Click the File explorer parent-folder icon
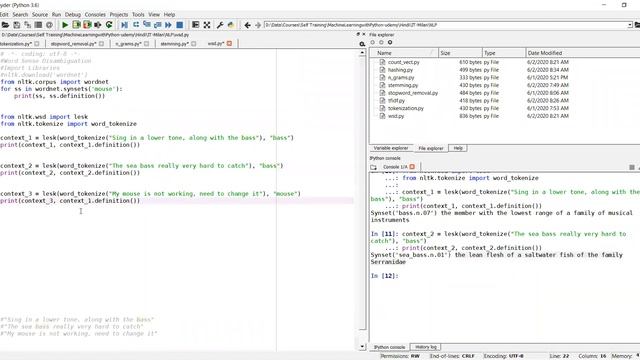640x360 pixels. point(390,42)
